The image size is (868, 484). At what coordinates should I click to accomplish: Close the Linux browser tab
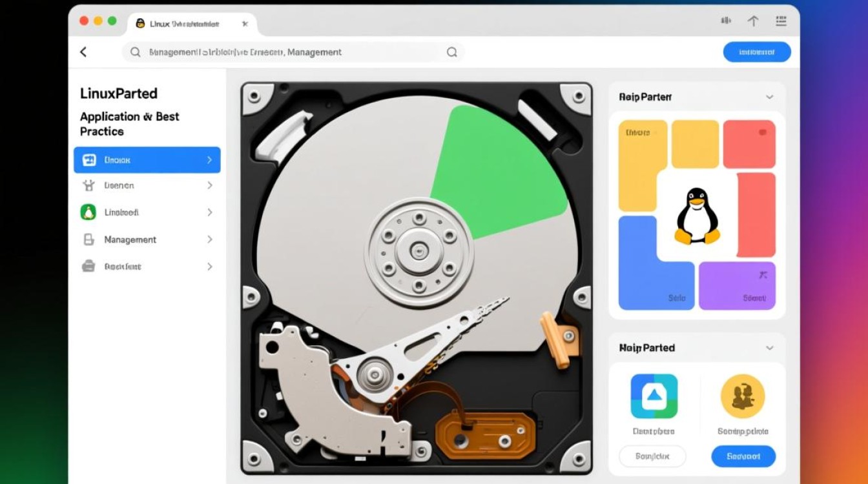pos(245,24)
